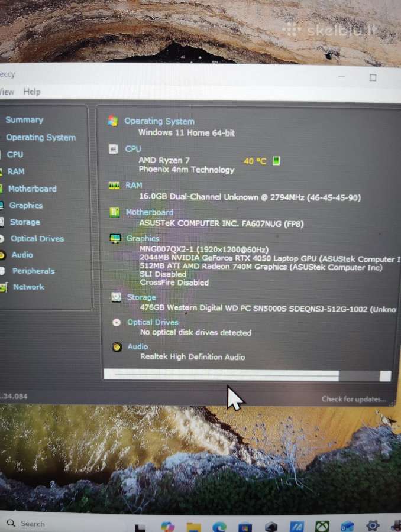
Task: Click the green CPU temperature chip icon
Action: 276,160
